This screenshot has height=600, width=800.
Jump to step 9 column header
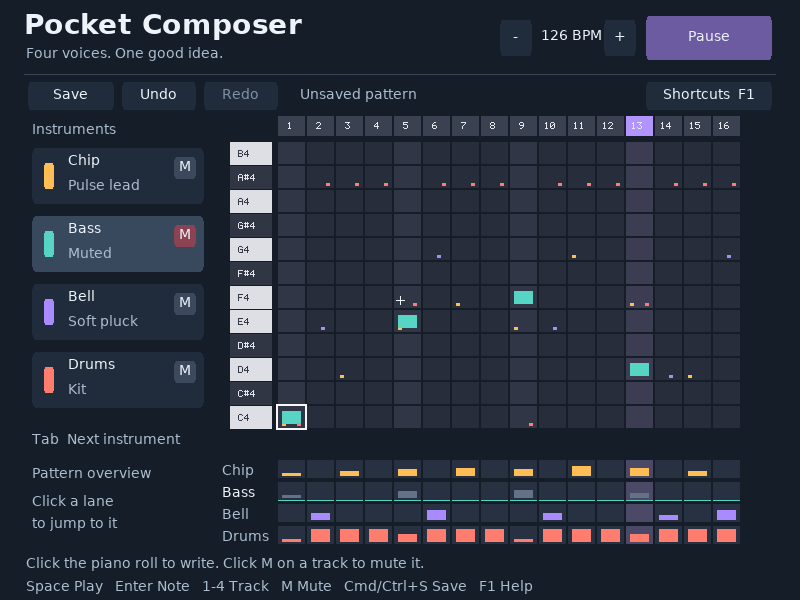tap(523, 126)
